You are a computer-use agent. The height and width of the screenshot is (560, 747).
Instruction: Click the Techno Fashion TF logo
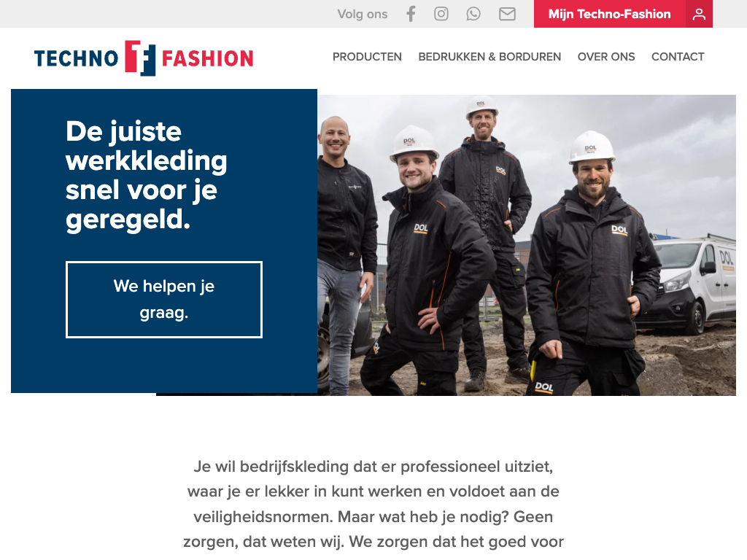point(140,58)
